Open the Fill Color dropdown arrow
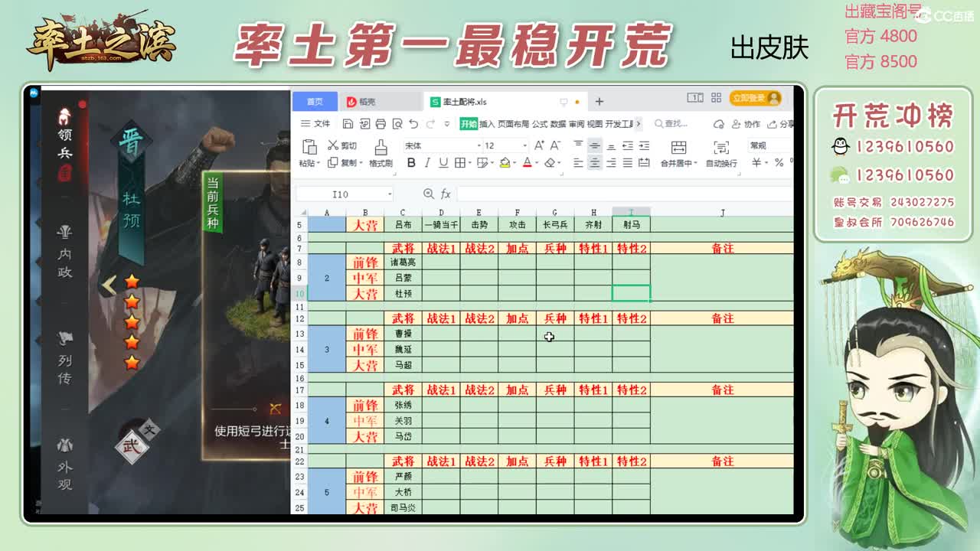 (x=514, y=163)
